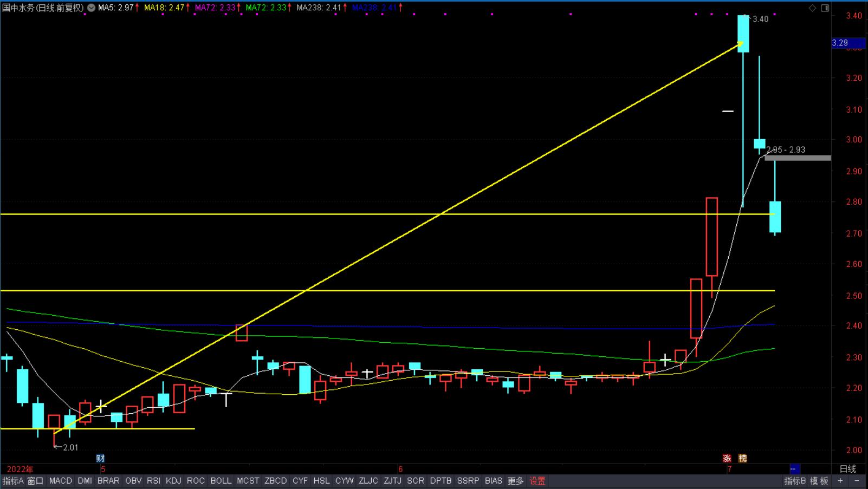Click the 指标B button

pos(795,481)
